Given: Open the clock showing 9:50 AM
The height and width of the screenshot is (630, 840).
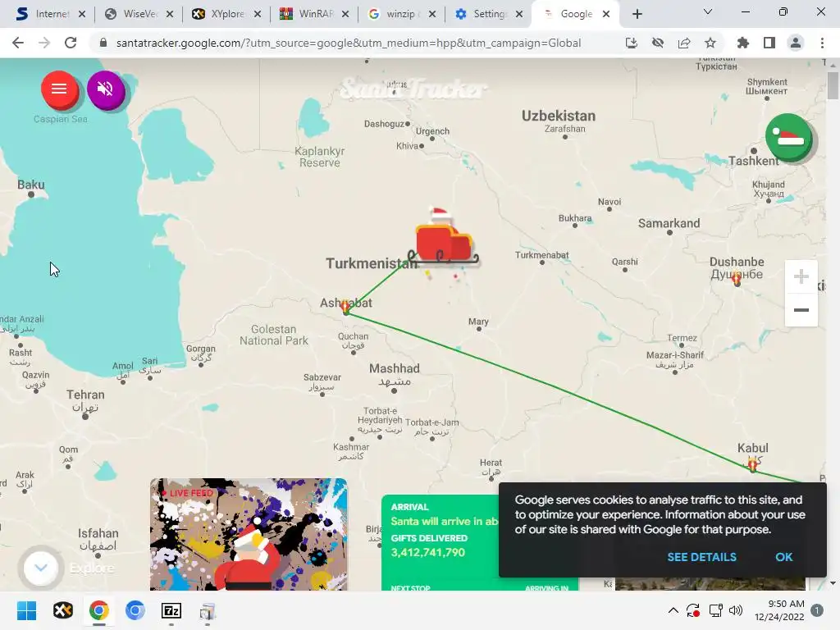Looking at the screenshot, I should tap(779, 610).
